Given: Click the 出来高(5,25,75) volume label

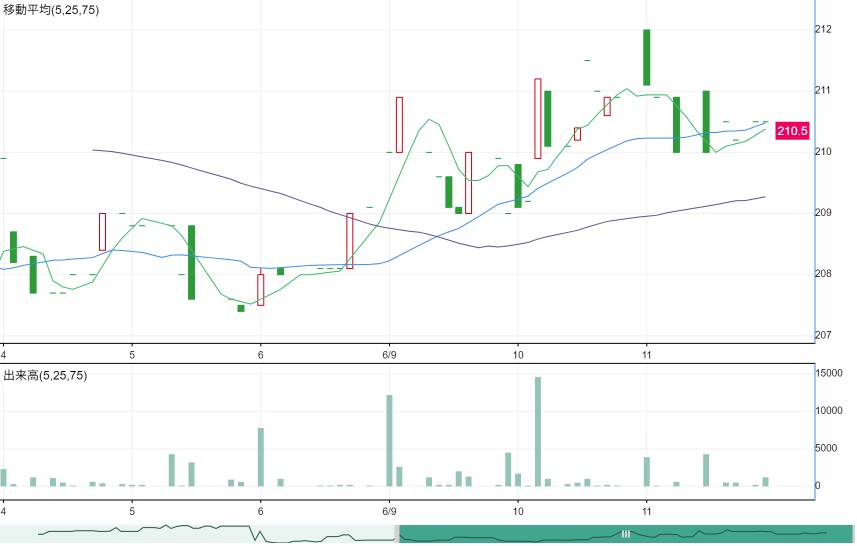Looking at the screenshot, I should (x=45, y=375).
